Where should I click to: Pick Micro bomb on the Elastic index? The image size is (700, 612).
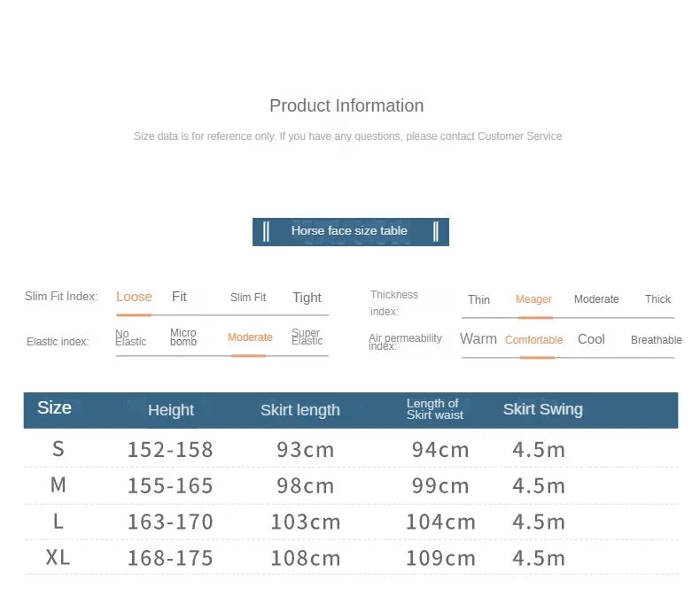click(x=183, y=337)
